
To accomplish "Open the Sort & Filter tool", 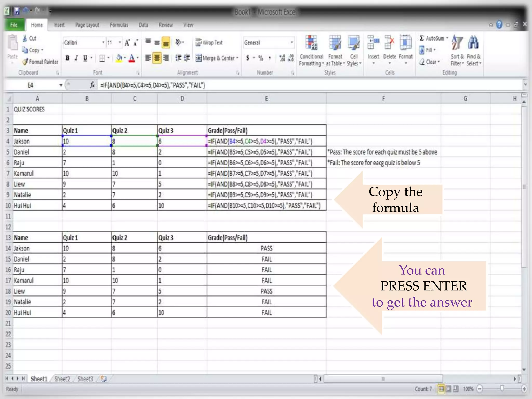I will [x=457, y=43].
